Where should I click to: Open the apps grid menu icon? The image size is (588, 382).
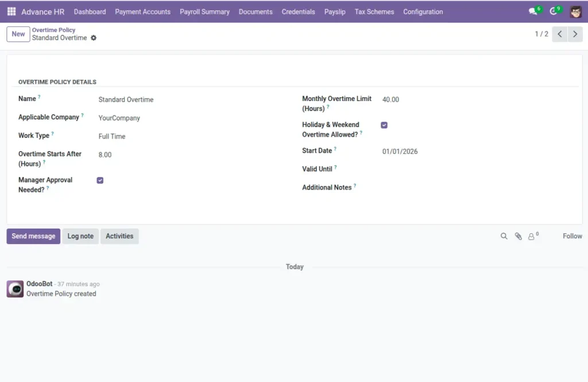pos(11,11)
